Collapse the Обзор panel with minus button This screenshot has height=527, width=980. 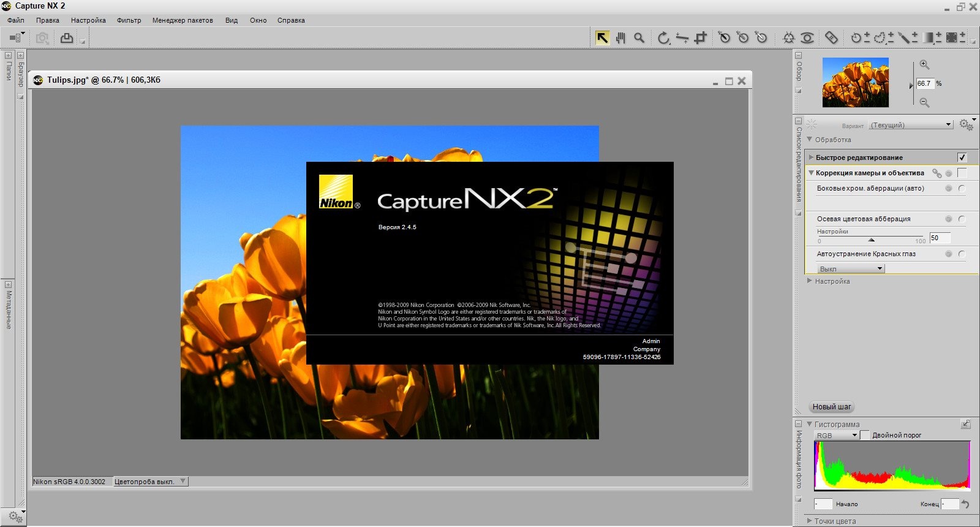tap(798, 55)
